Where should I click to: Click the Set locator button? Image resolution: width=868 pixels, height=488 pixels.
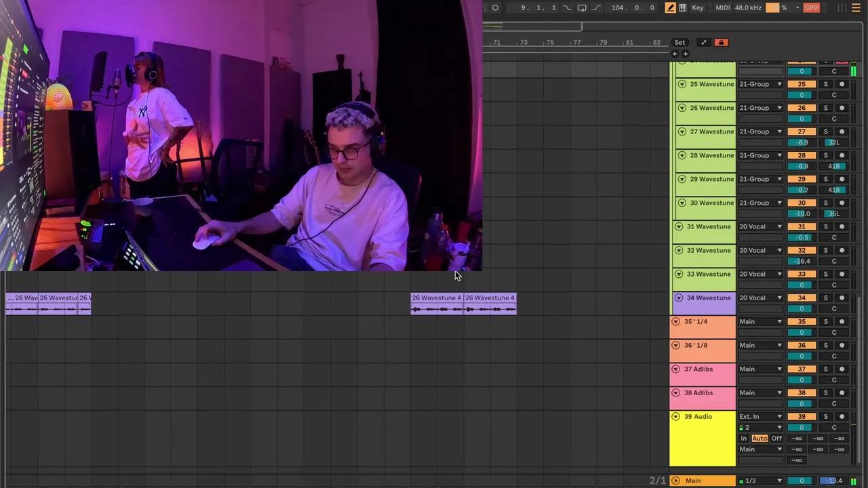(680, 42)
